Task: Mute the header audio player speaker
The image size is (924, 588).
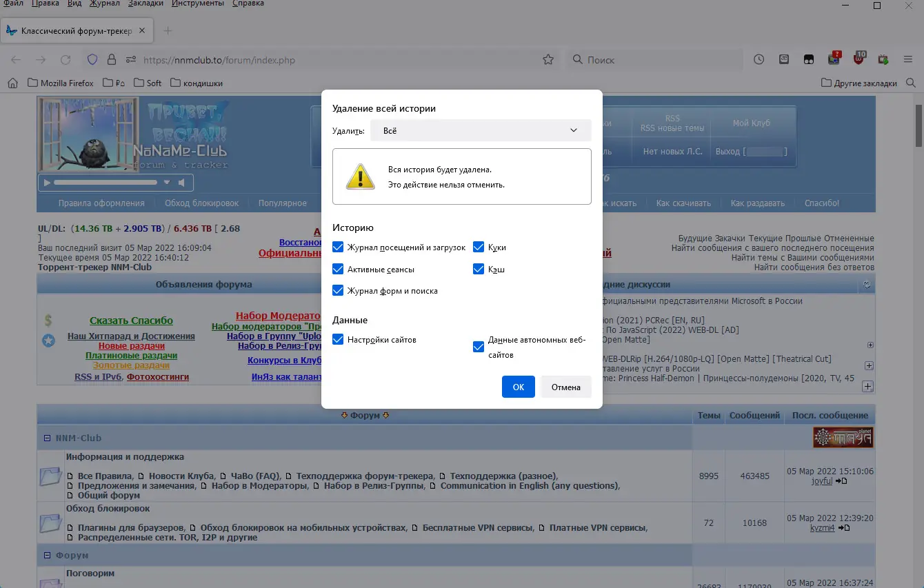Action: click(x=181, y=183)
